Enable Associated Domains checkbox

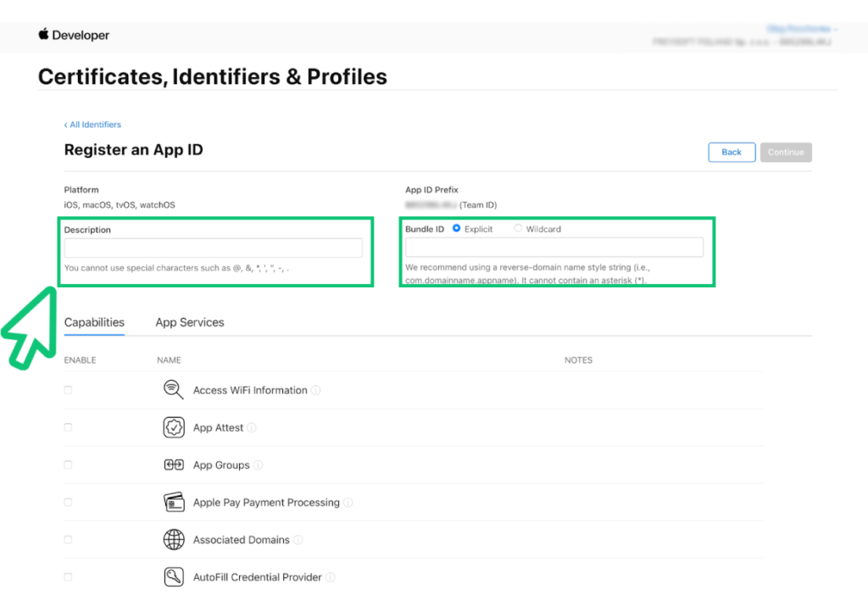pos(68,539)
